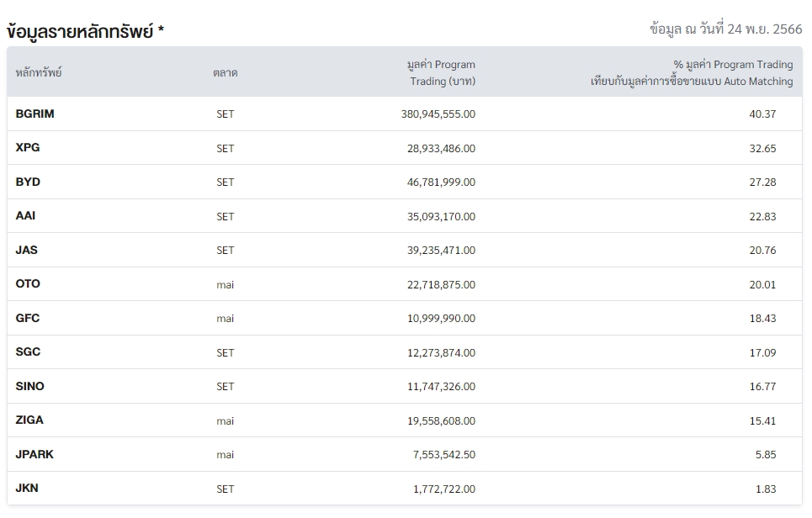Select the value 10,999,990.00 for GFC
Viewport: 812px width, 518px height.
pos(441,318)
